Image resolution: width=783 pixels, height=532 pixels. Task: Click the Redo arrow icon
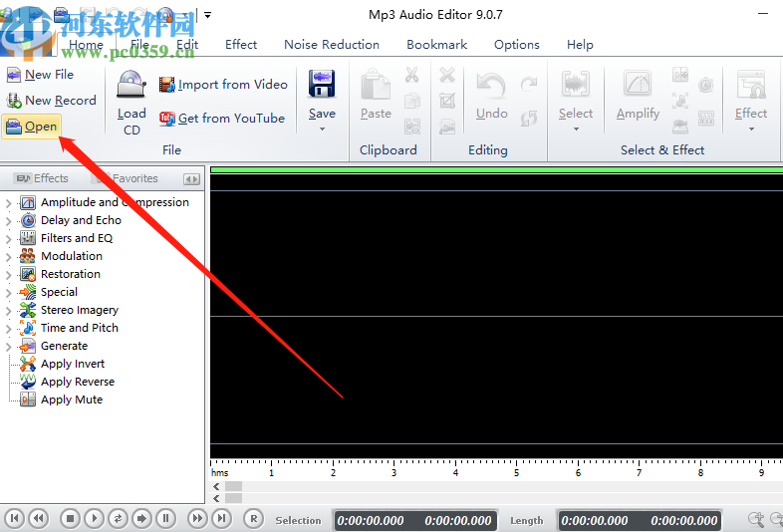(x=529, y=84)
